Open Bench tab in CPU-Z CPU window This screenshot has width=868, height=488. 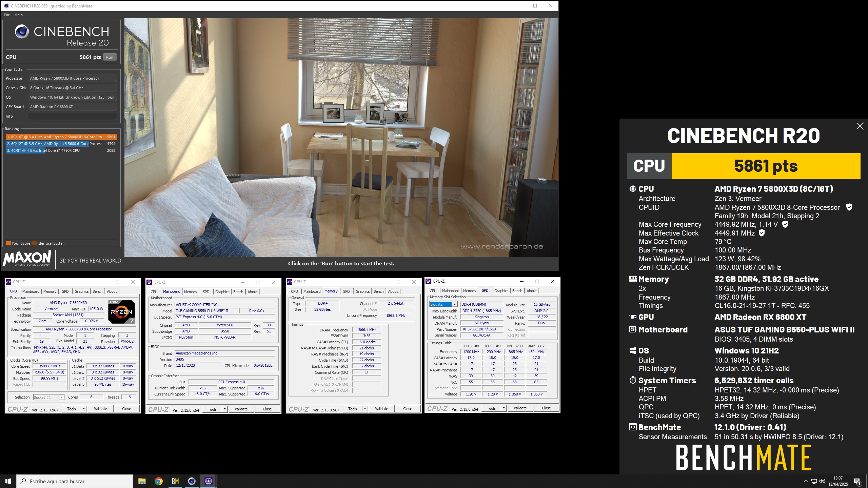98,291
